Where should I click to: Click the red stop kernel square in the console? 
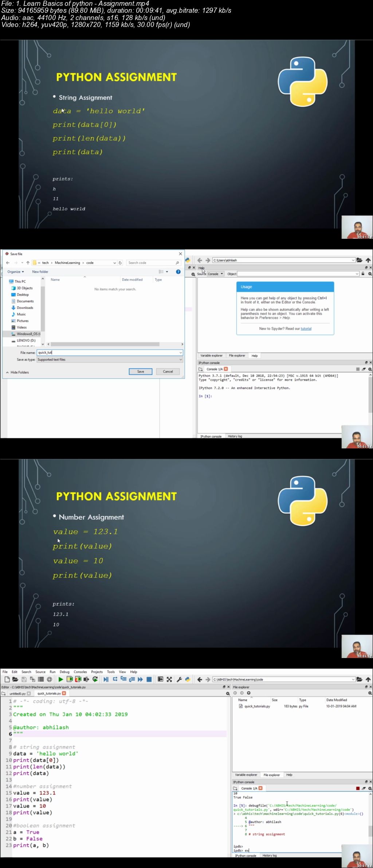coord(358,788)
